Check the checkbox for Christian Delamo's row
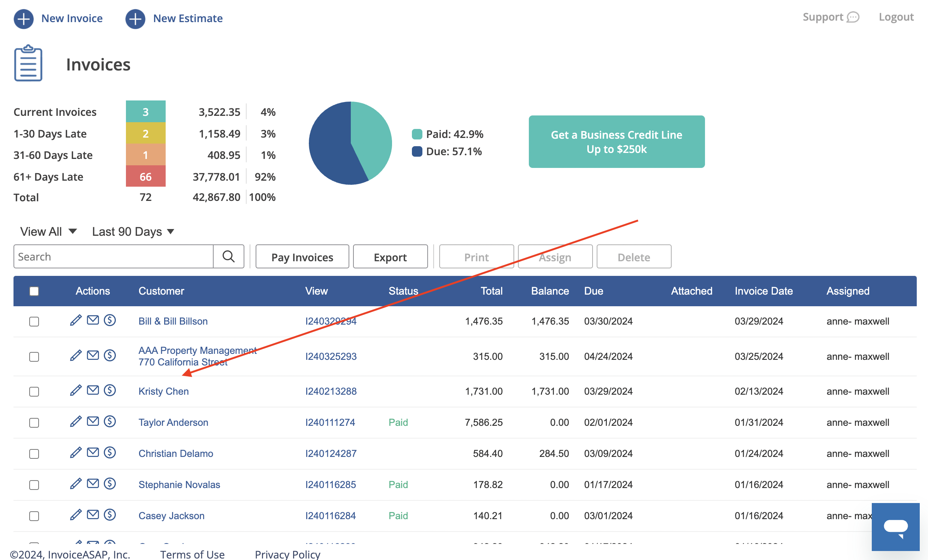This screenshot has height=560, width=928. tap(34, 454)
